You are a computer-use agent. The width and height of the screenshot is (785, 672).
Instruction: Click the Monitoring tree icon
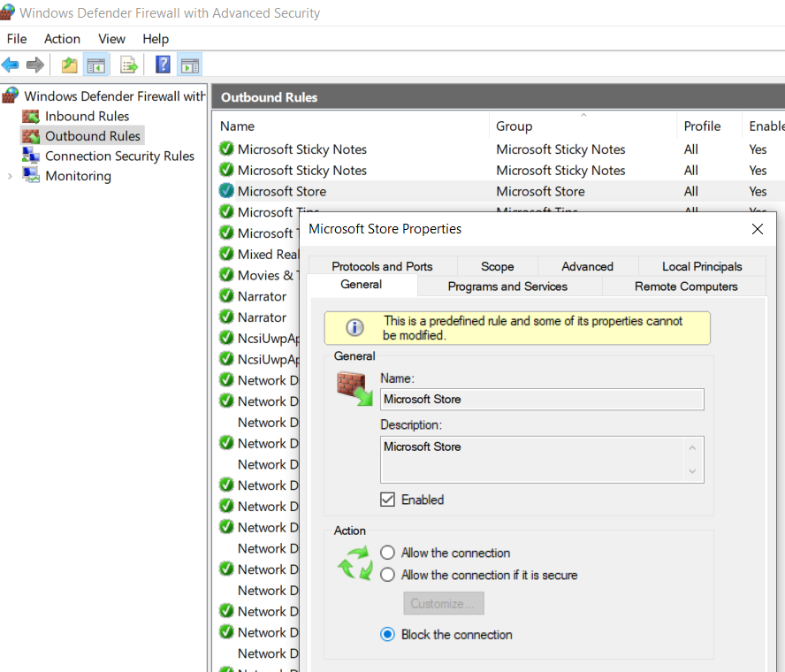(31, 175)
